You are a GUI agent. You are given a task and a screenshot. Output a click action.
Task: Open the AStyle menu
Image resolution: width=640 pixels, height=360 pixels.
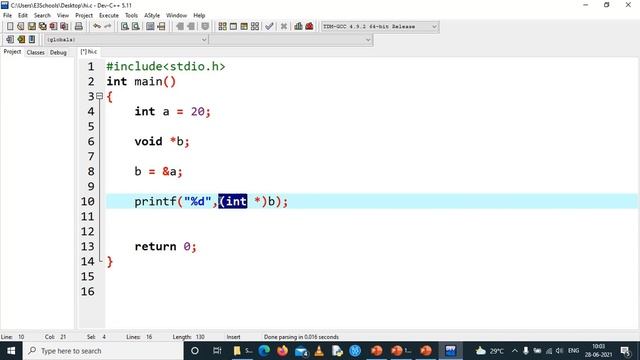[x=152, y=16]
